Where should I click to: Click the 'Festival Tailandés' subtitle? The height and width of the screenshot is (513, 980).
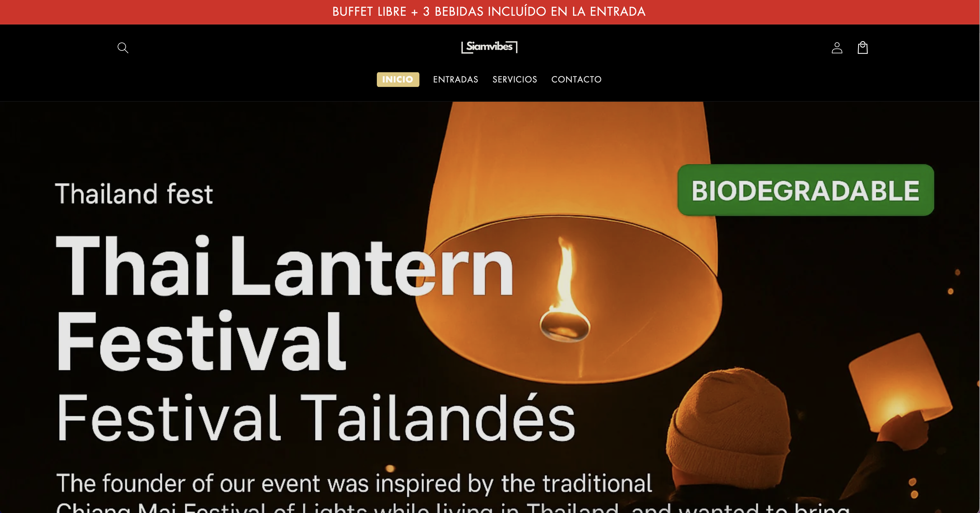click(x=316, y=418)
